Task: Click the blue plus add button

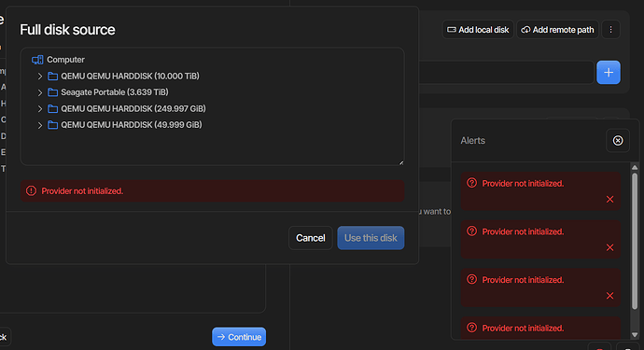Action: 609,73
